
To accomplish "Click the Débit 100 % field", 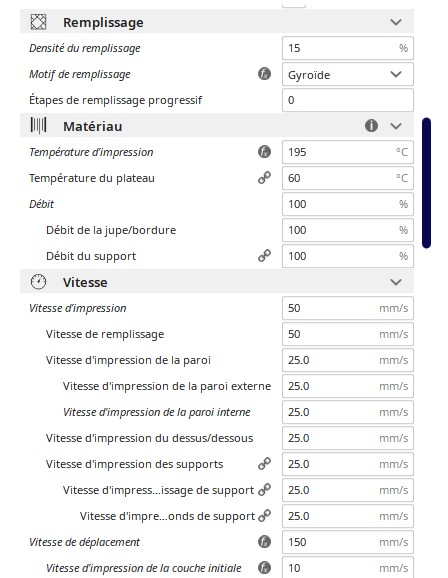I will pos(348,204).
